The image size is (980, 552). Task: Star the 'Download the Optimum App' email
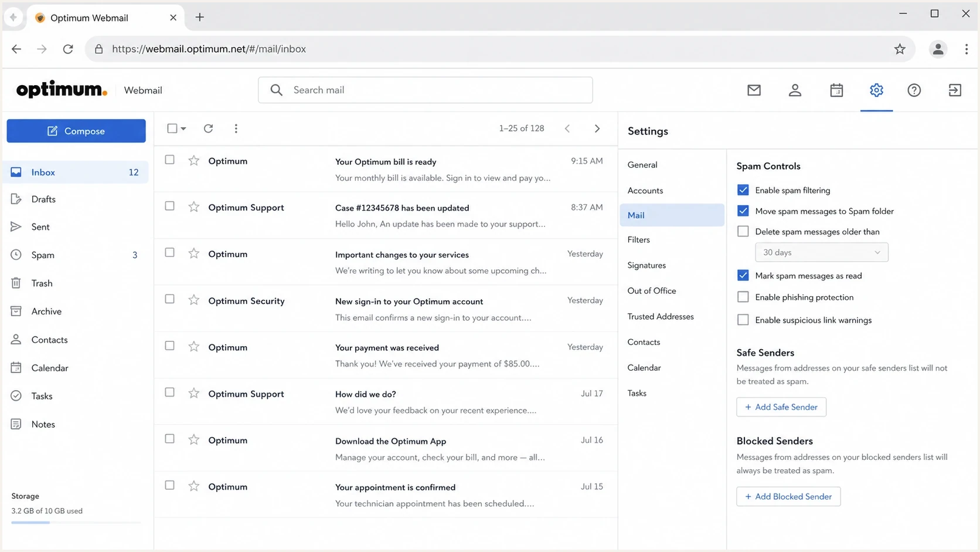pos(193,439)
